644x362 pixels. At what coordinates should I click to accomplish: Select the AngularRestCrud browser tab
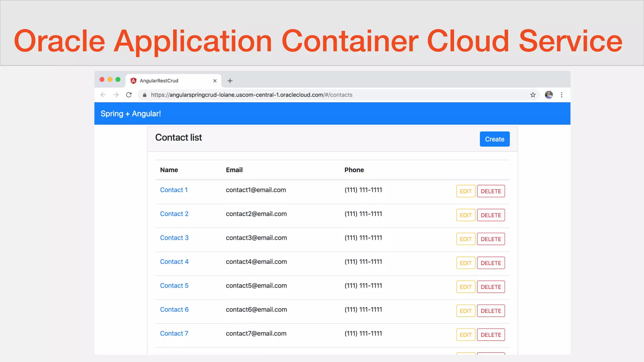pos(174,81)
